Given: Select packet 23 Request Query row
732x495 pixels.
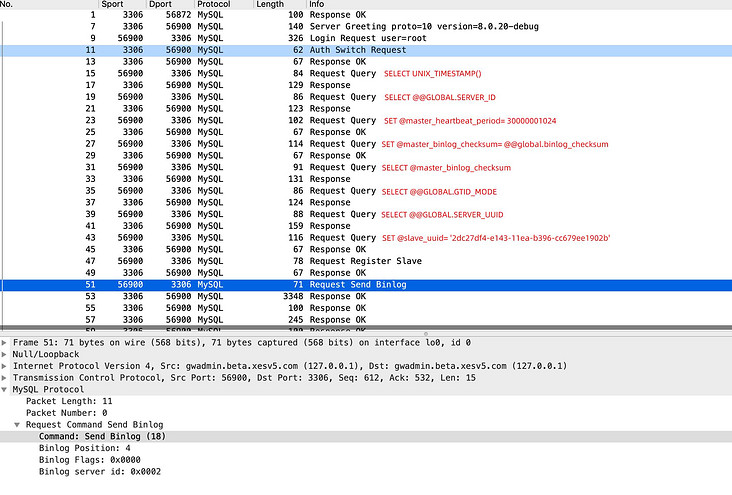Looking at the screenshot, I should [366, 120].
